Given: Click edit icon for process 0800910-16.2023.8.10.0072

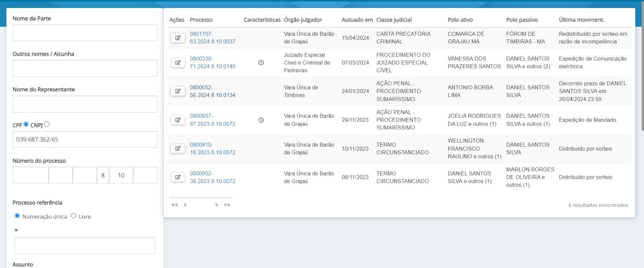Looking at the screenshot, I should click(x=178, y=149).
